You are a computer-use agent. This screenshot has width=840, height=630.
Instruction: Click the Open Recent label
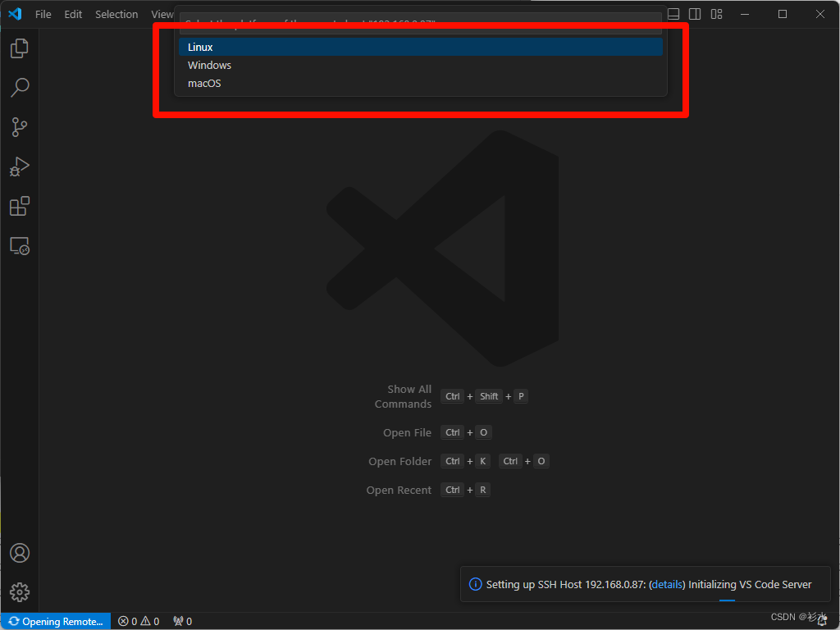click(399, 491)
